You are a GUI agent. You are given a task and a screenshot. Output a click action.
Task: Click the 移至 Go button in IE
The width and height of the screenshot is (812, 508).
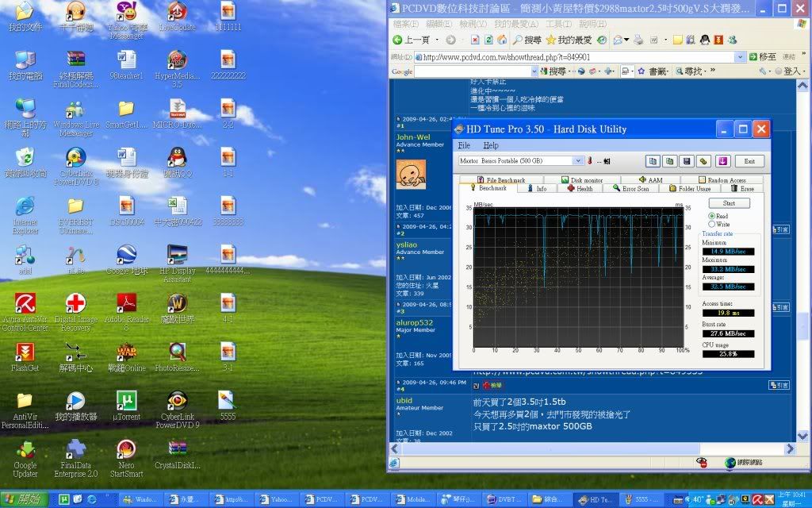[x=763, y=57]
